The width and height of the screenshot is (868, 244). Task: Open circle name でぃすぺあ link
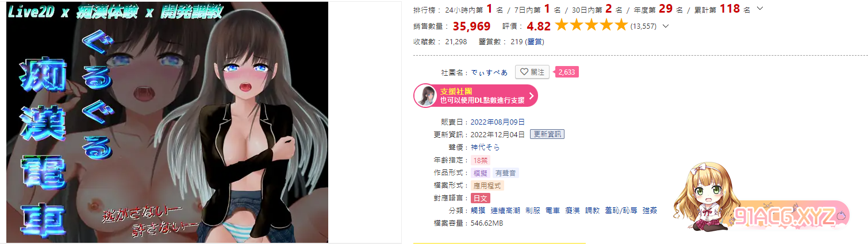coord(489,72)
